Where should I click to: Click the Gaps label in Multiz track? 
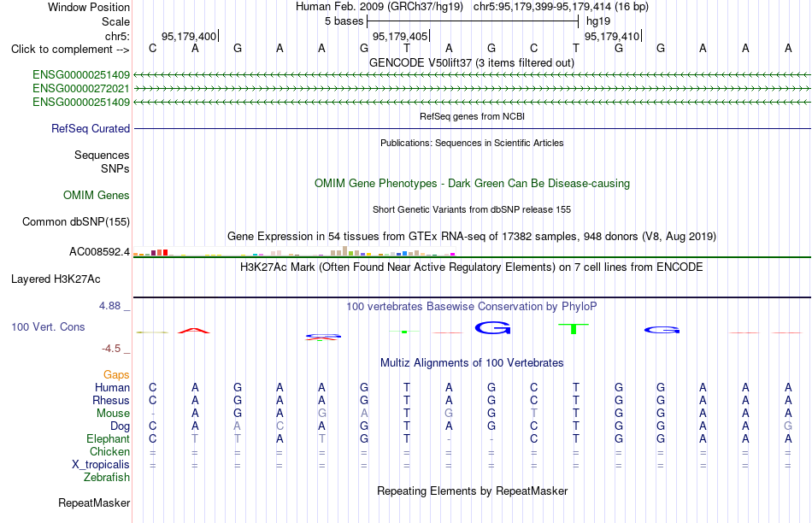point(116,374)
